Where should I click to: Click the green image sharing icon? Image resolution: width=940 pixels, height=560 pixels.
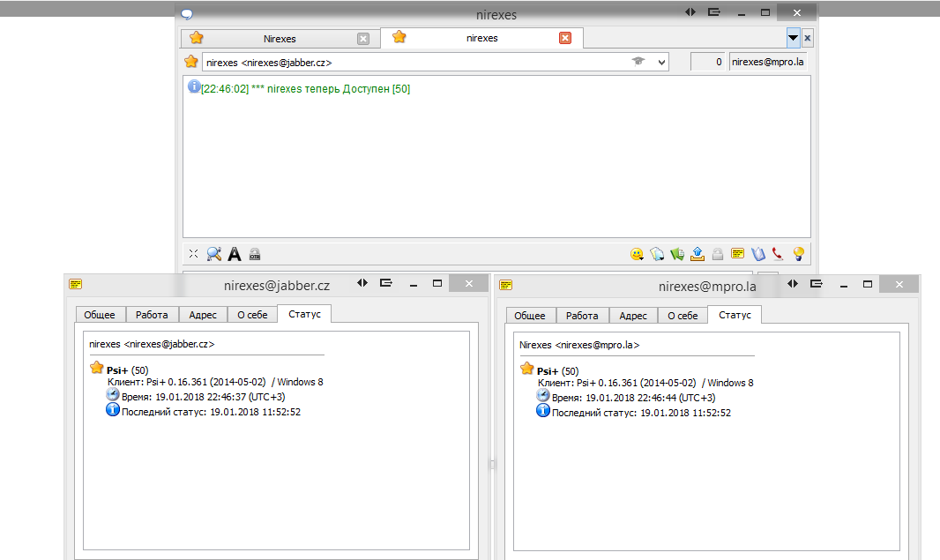click(x=677, y=254)
